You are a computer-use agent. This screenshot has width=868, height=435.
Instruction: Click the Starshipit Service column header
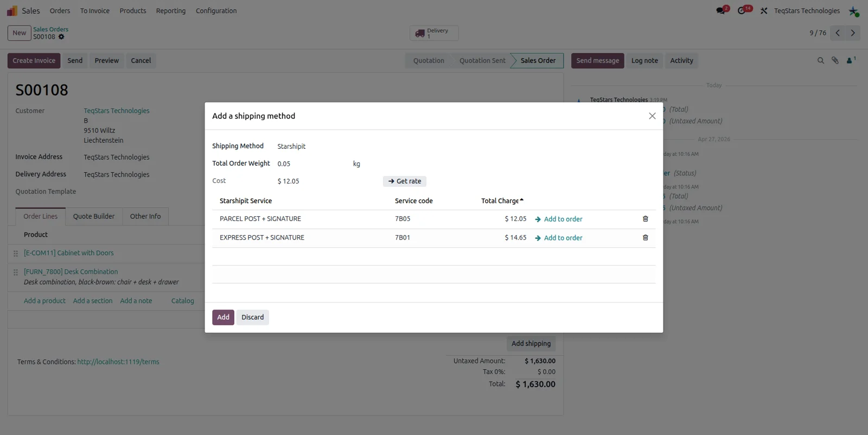click(246, 201)
